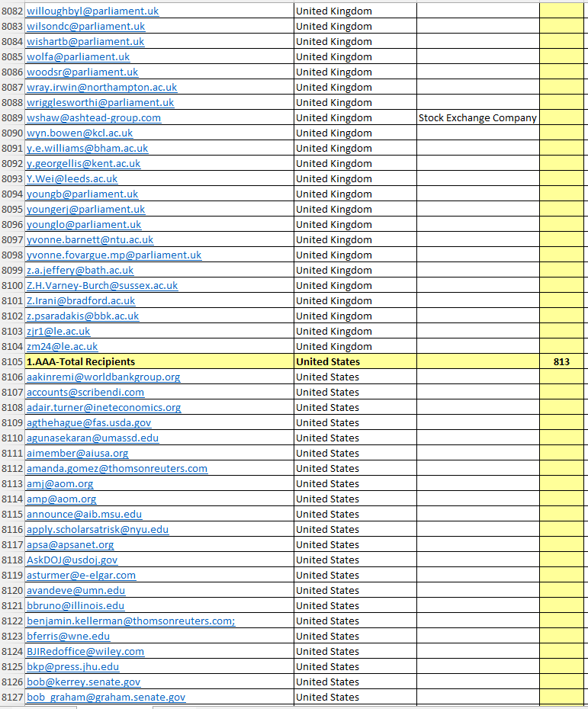Viewport: 588px width, 709px height.
Task: Click accounts@scribendi.com link
Action: tap(85, 393)
